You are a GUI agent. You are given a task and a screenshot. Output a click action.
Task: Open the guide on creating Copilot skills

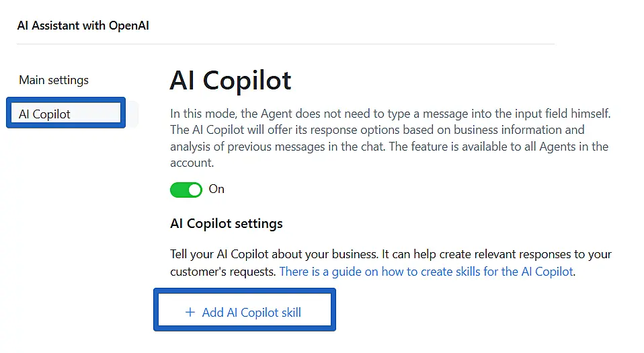point(426,272)
